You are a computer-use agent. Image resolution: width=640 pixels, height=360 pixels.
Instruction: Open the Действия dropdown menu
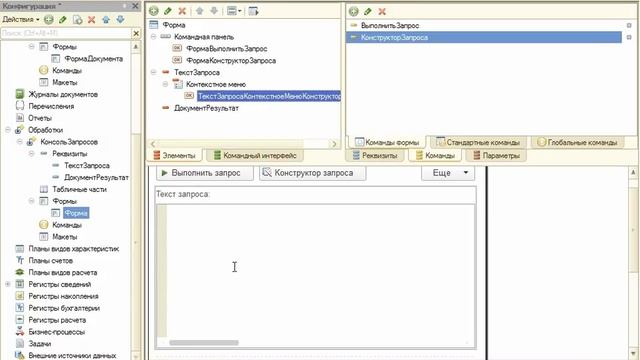(21, 20)
